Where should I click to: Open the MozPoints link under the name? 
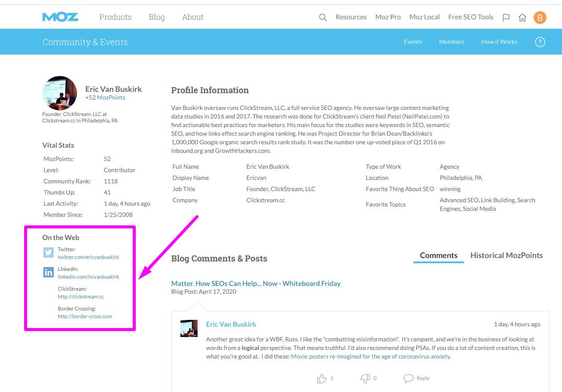tap(111, 98)
